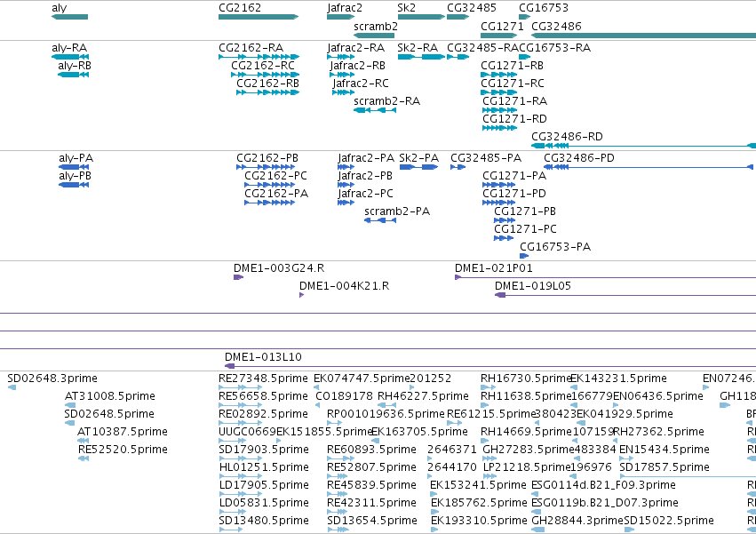Screen dimensions: 756x534
Task: Click EST ESG0114d.B21_F09.3prime
Action: (x=603, y=485)
